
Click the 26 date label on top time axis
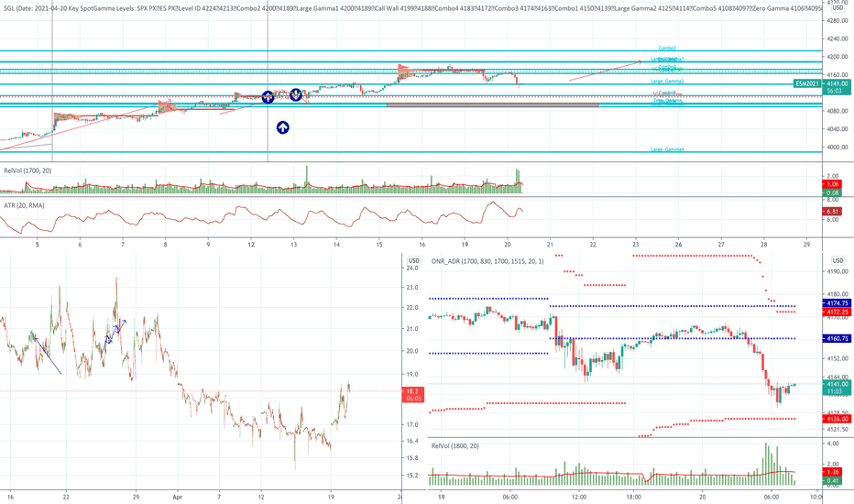(678, 245)
